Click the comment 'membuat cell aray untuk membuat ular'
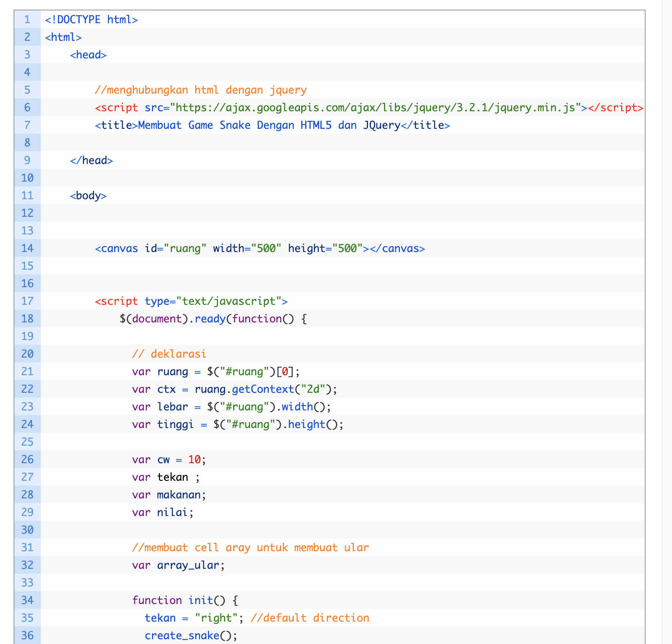Screen dimensions: 672x644 pyautogui.click(x=250, y=548)
